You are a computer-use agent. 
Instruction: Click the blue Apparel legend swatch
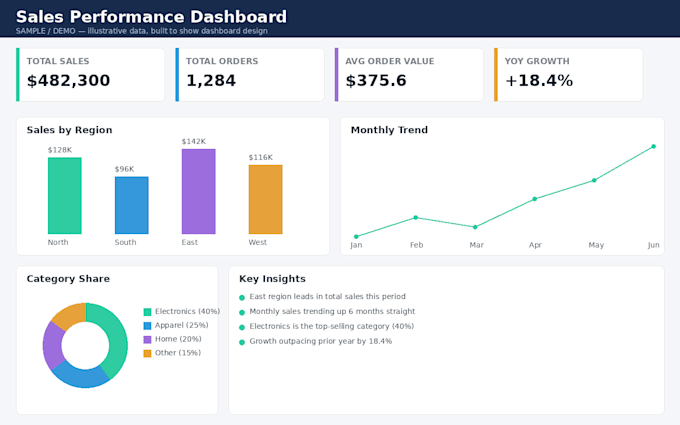pyautogui.click(x=147, y=326)
